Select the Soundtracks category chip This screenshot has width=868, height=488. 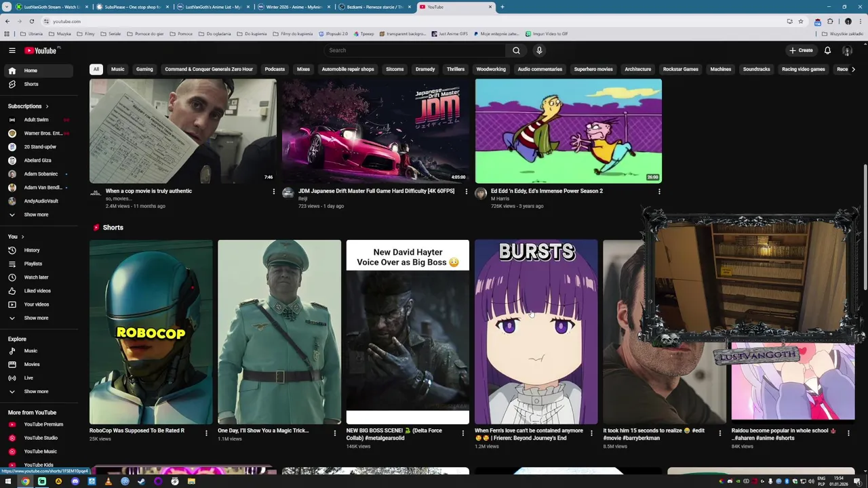pos(756,69)
